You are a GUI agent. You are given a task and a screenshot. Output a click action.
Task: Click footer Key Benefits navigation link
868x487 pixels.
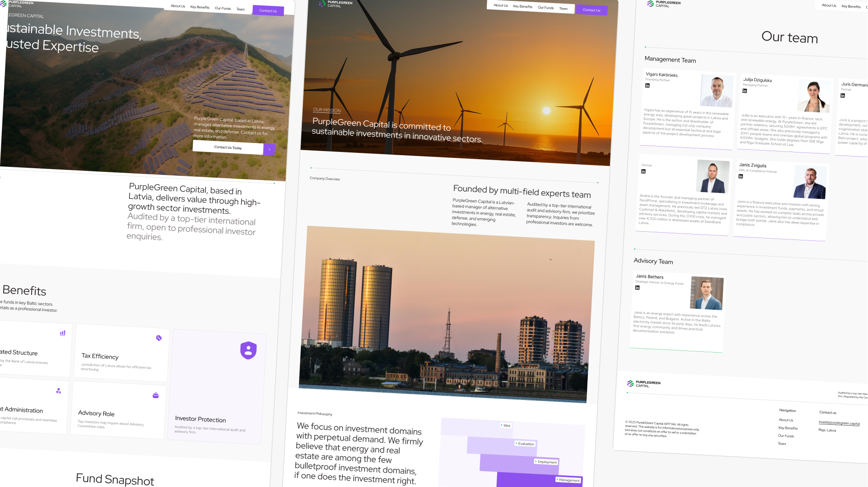(788, 428)
